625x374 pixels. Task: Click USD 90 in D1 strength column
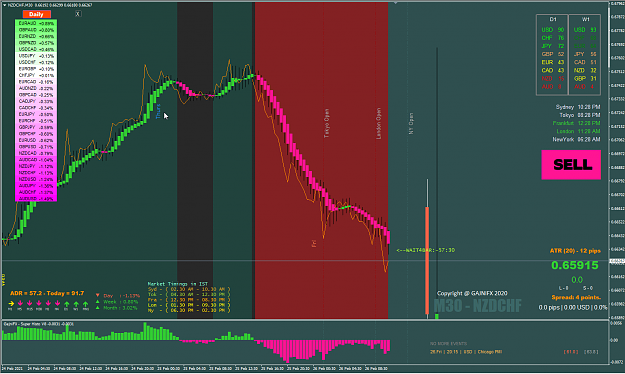(552, 30)
